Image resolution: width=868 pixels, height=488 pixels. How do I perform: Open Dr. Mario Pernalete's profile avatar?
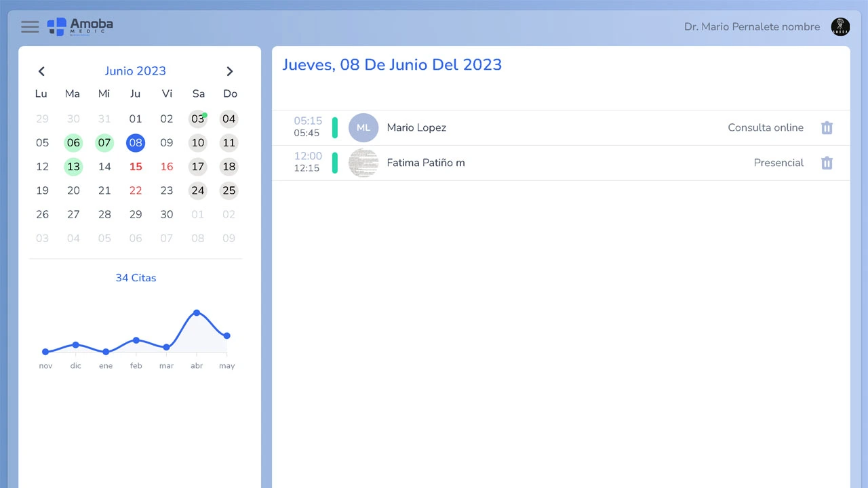pos(840,26)
